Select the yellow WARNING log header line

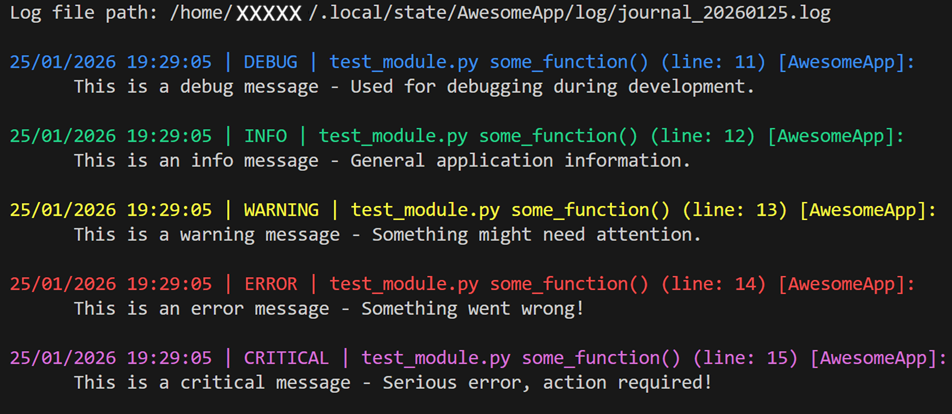click(x=473, y=211)
